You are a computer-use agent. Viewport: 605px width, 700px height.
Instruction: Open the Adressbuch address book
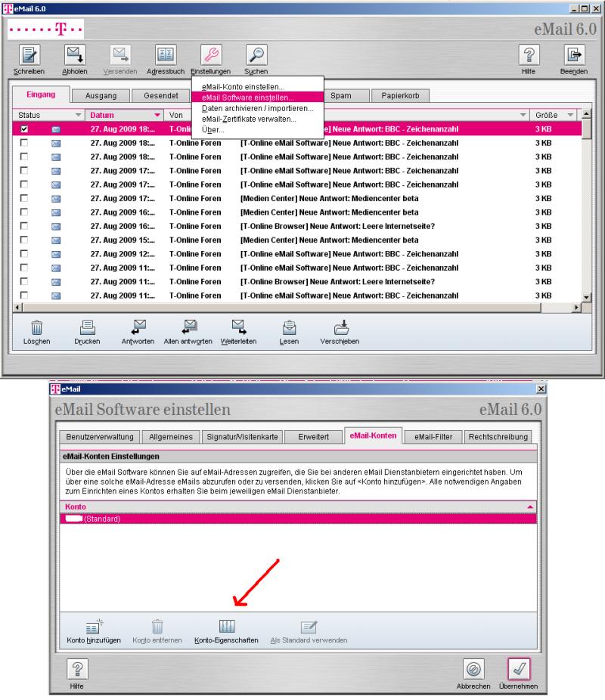(165, 55)
